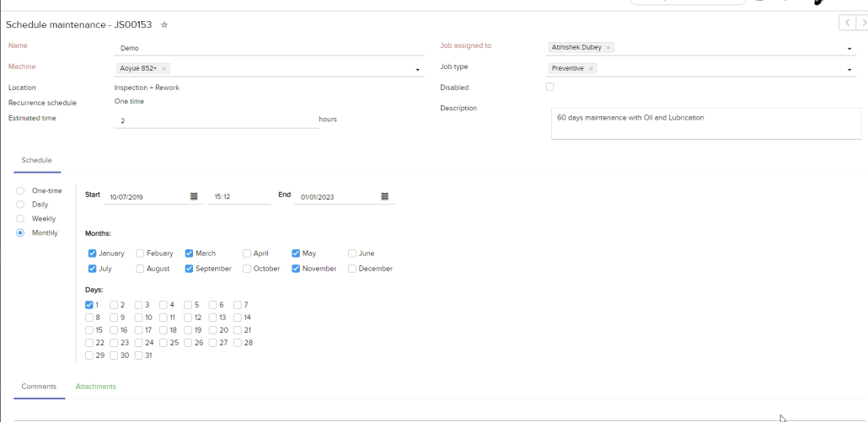
Task: Edit the start time field 15:12
Action: (x=239, y=197)
